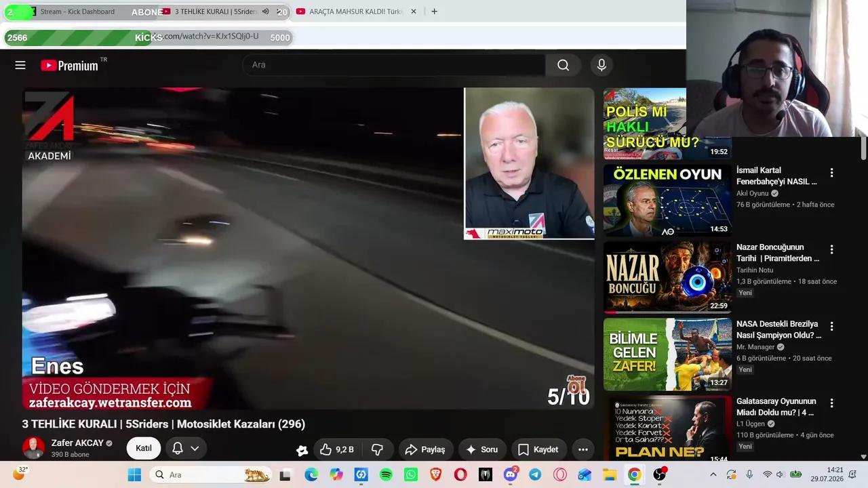
Task: Click the search magnifier button
Action: 563,65
